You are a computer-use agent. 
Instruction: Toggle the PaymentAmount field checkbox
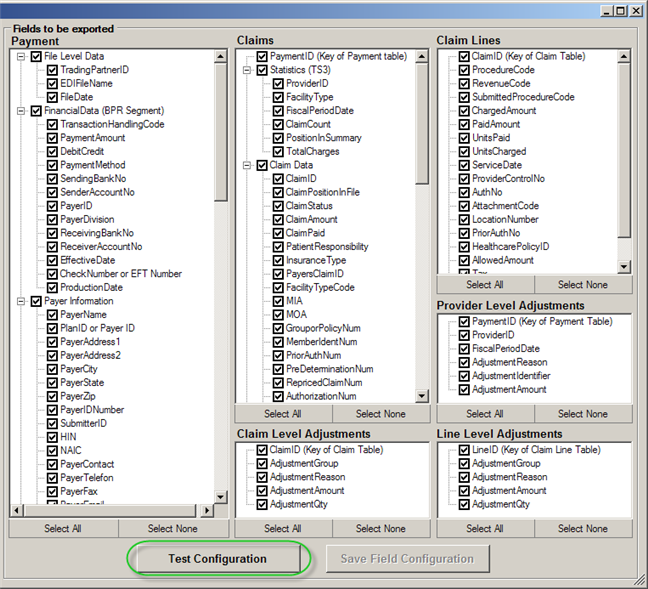point(52,138)
